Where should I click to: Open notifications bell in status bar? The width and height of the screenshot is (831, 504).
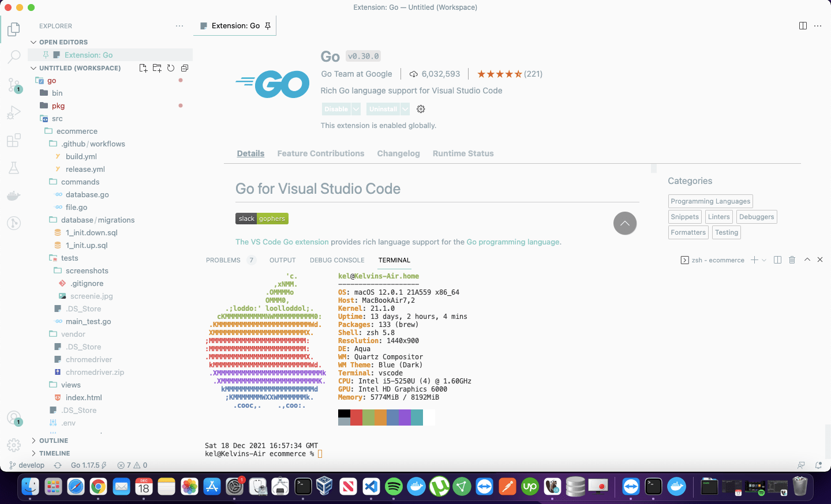tap(818, 465)
